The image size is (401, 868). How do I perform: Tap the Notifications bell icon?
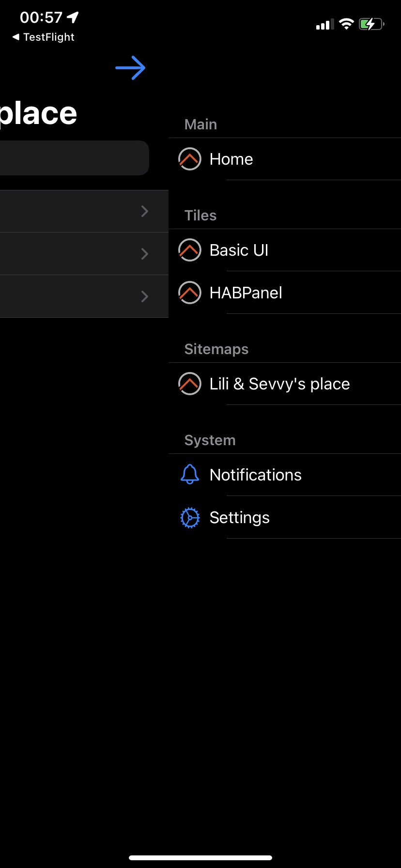click(190, 475)
